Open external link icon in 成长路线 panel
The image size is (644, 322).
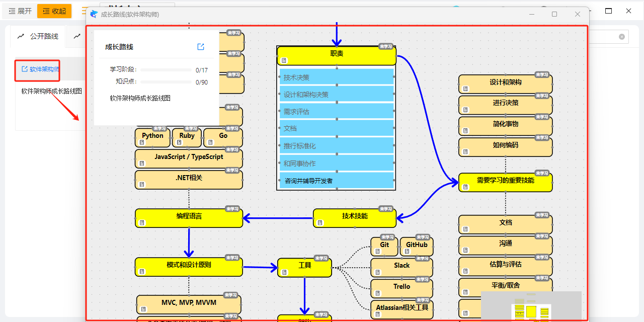pos(201,47)
